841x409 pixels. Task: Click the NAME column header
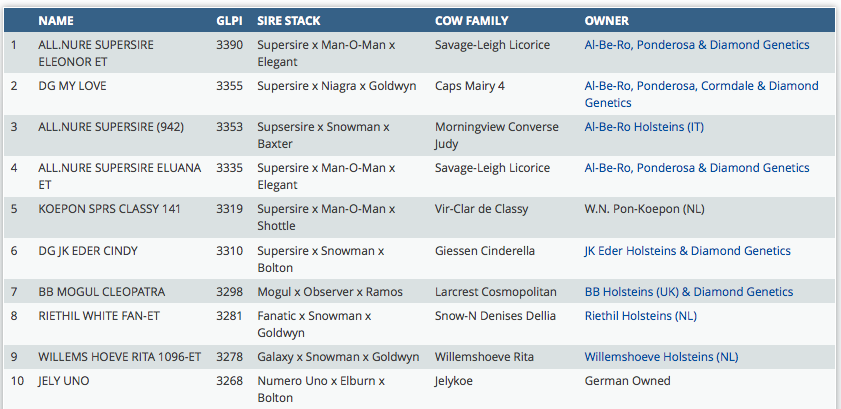click(x=56, y=20)
